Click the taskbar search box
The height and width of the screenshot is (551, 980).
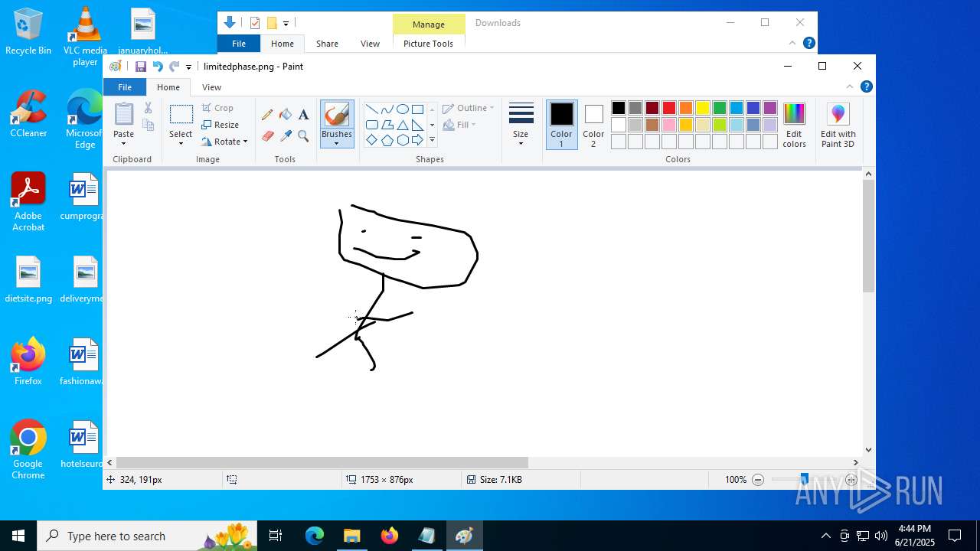[x=145, y=536]
